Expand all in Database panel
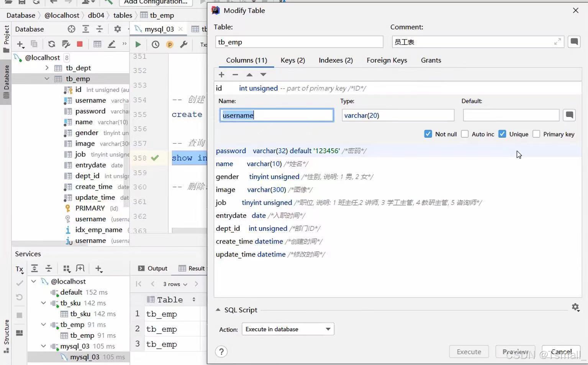 [85, 29]
